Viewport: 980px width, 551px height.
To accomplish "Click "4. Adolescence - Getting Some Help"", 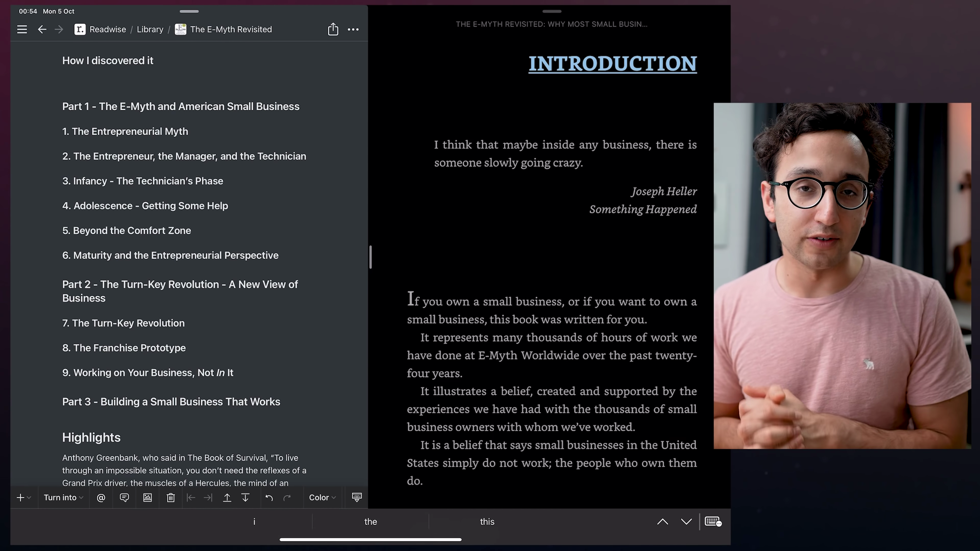I will click(145, 206).
